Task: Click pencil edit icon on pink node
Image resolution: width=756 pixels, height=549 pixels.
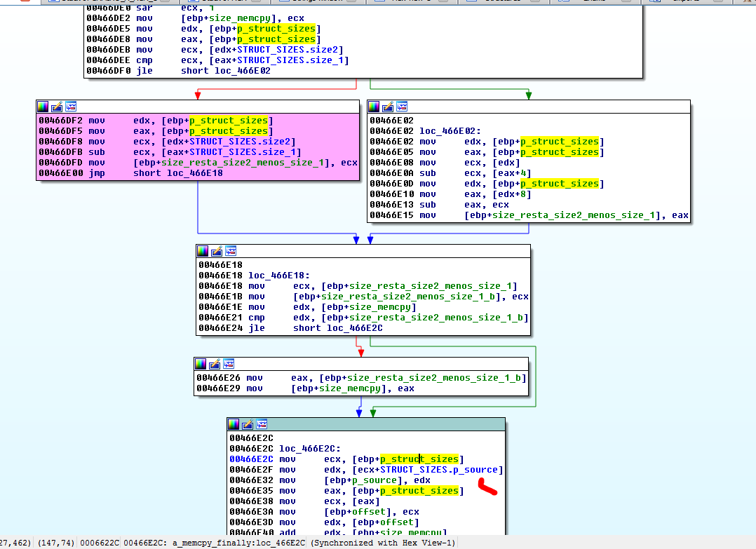Action: pyautogui.click(x=57, y=107)
